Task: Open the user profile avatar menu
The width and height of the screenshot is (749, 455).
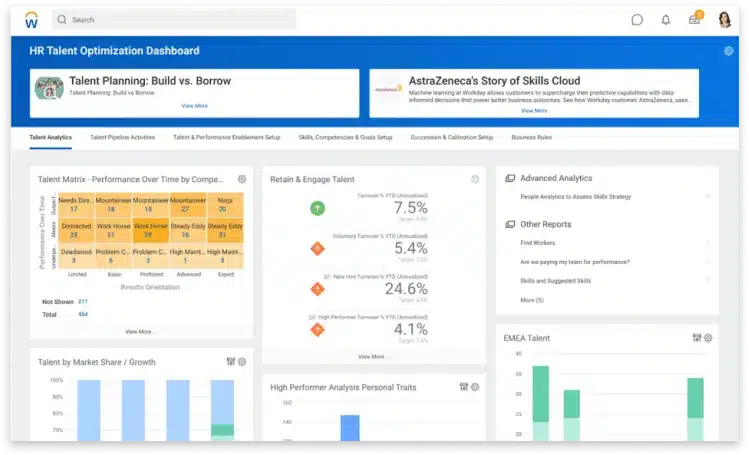Action: point(725,19)
